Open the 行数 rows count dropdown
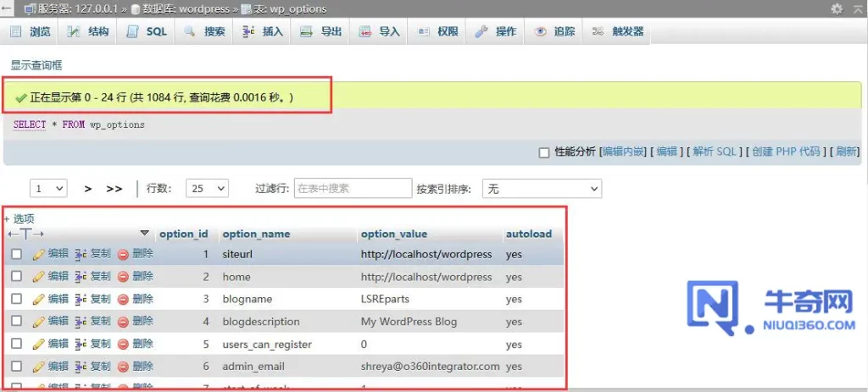Viewport: 868px width, 392px height. 207,189
